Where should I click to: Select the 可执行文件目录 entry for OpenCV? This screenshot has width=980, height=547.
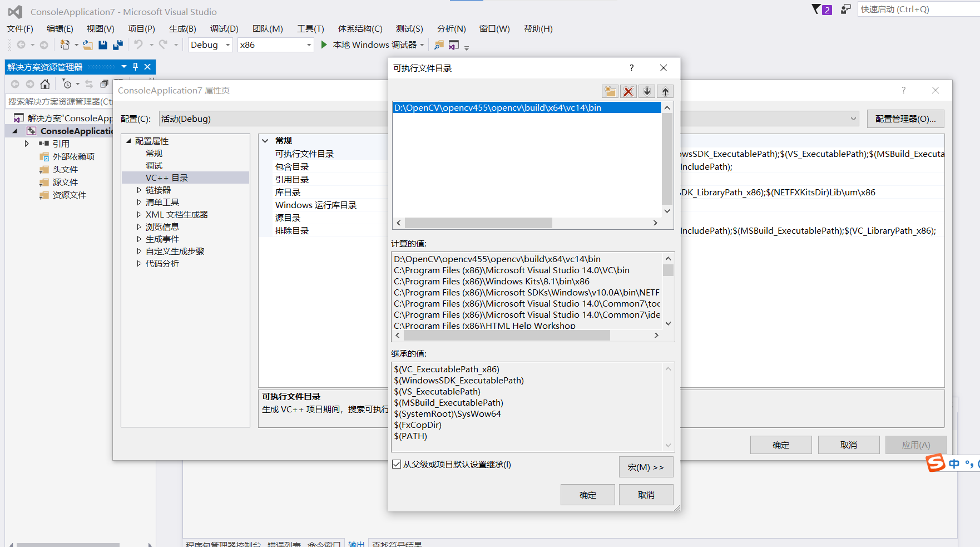[497, 107]
